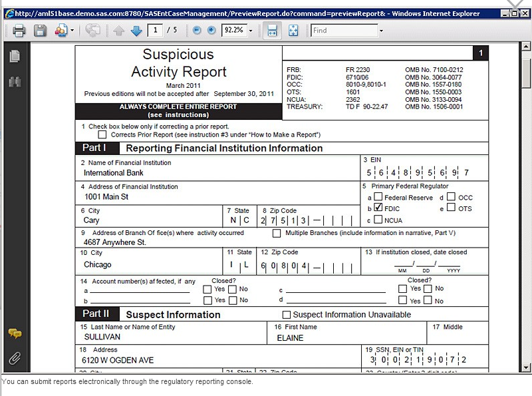This screenshot has height=396, width=532.
Task: Click the greyed-out comment bubbles toolbar icon
Action: [92, 30]
